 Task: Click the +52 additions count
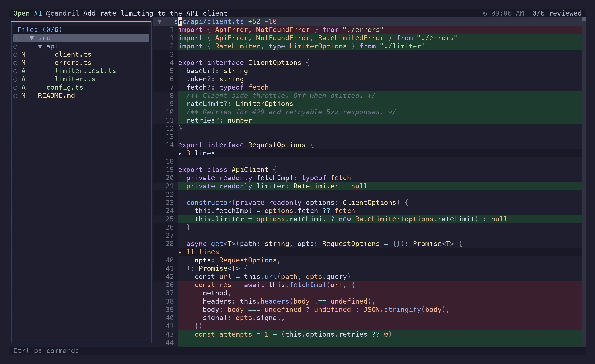pyautogui.click(x=254, y=21)
